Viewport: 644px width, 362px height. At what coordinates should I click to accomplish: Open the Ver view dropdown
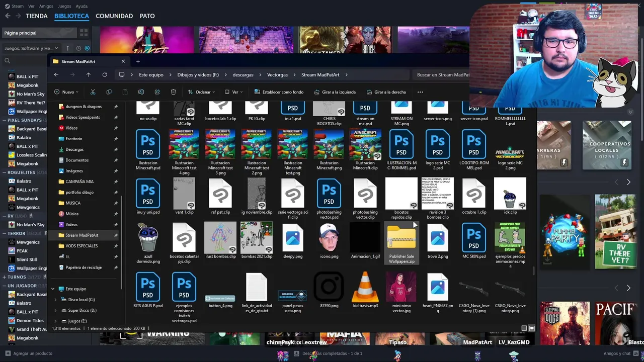click(233, 92)
